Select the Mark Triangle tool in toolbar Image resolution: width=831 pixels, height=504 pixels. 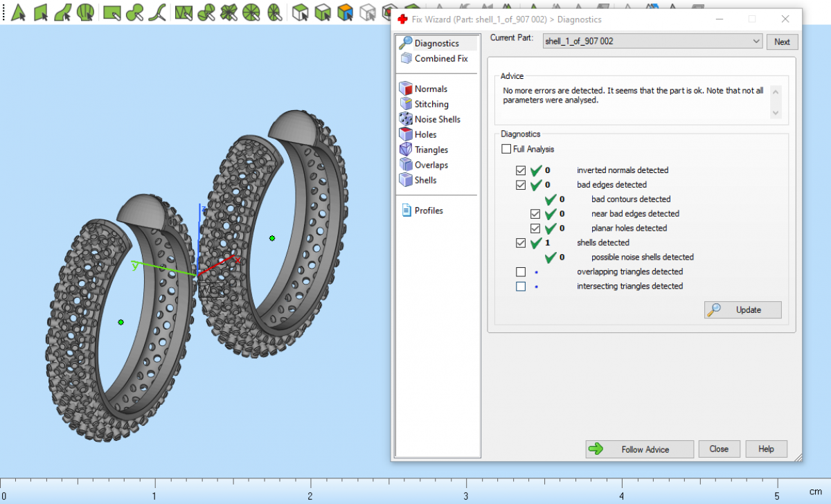click(19, 12)
